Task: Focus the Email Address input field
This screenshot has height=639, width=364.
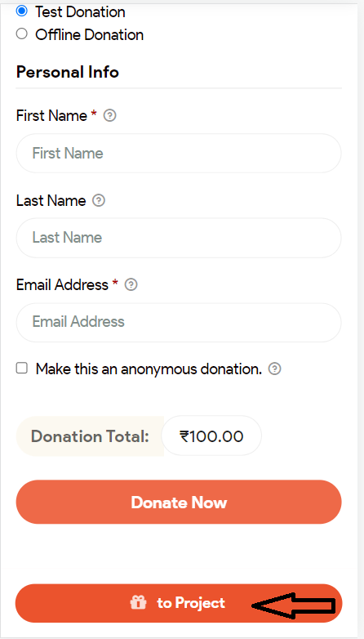Action: (x=179, y=322)
